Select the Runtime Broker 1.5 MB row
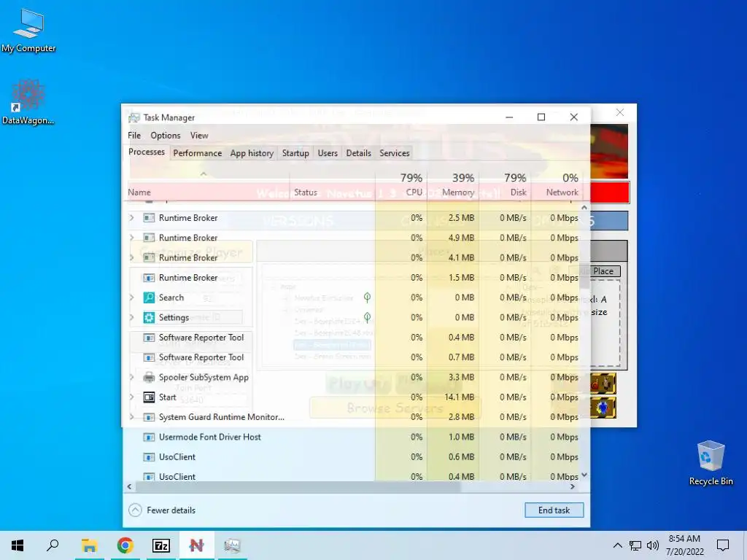The height and width of the screenshot is (560, 747). pyautogui.click(x=354, y=278)
